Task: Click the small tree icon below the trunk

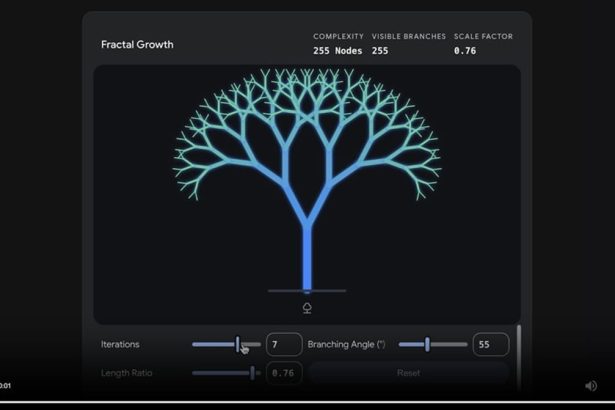Action: pos(307,308)
